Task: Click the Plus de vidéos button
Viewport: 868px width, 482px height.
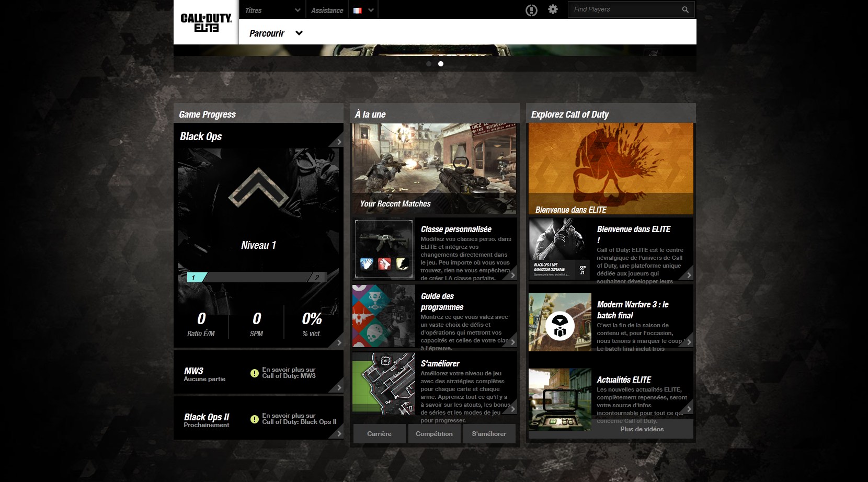Action: 642,429
